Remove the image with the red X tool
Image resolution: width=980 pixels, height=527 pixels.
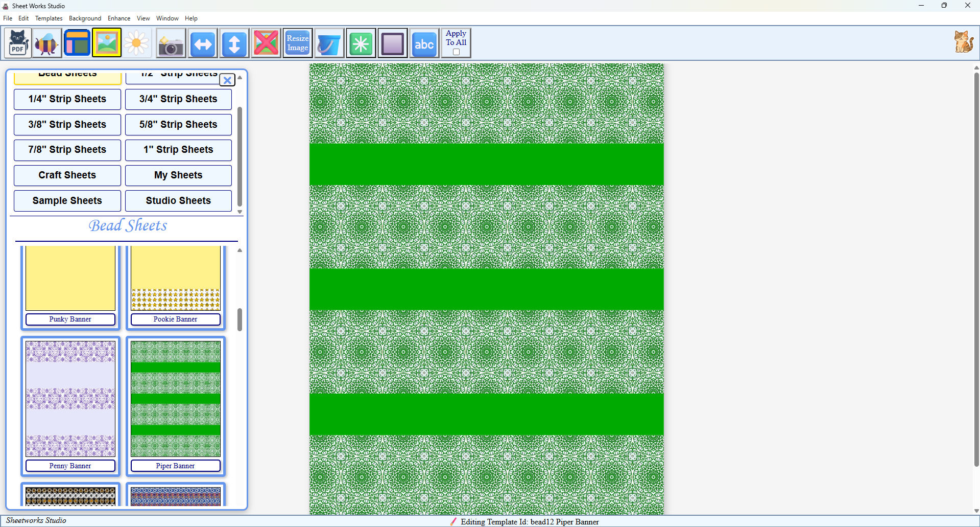pos(266,42)
